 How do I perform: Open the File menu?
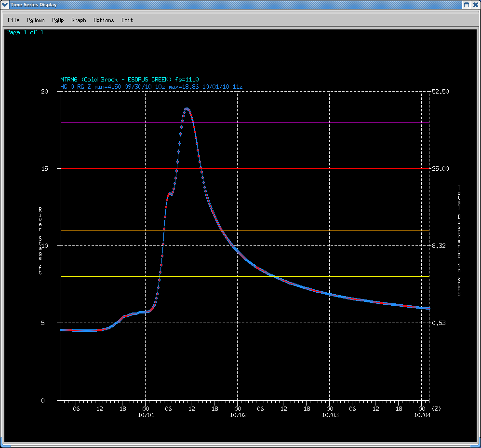(x=13, y=20)
